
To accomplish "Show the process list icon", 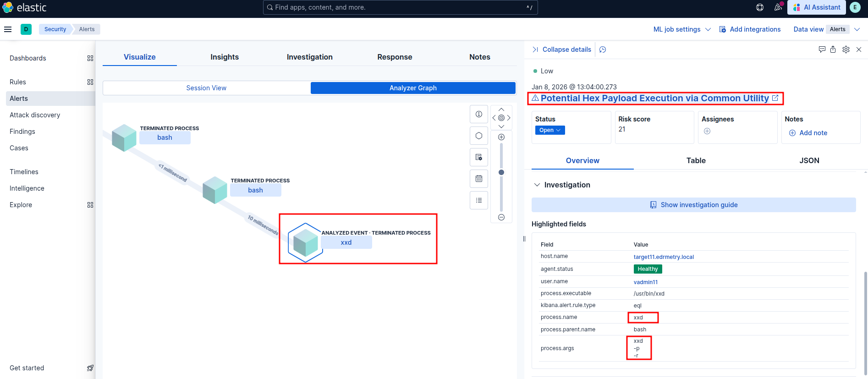I will 478,200.
